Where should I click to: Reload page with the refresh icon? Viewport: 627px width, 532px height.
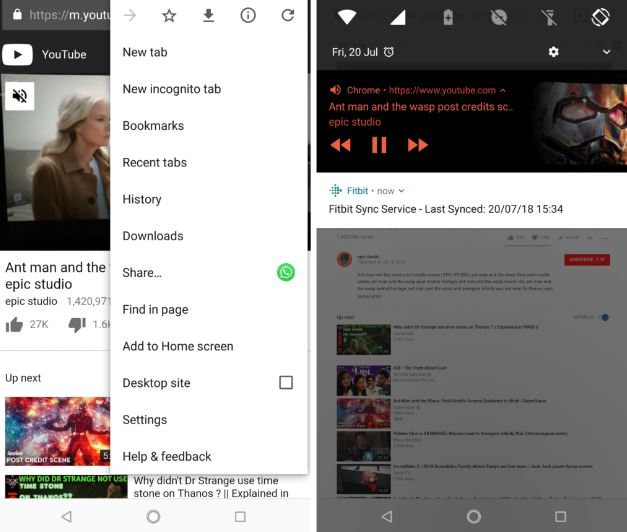288,16
